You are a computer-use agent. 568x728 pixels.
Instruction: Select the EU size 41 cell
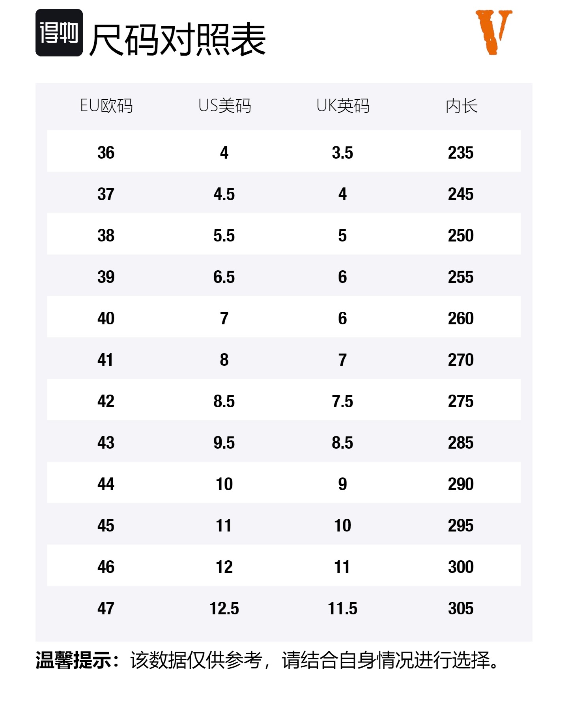pyautogui.click(x=105, y=360)
